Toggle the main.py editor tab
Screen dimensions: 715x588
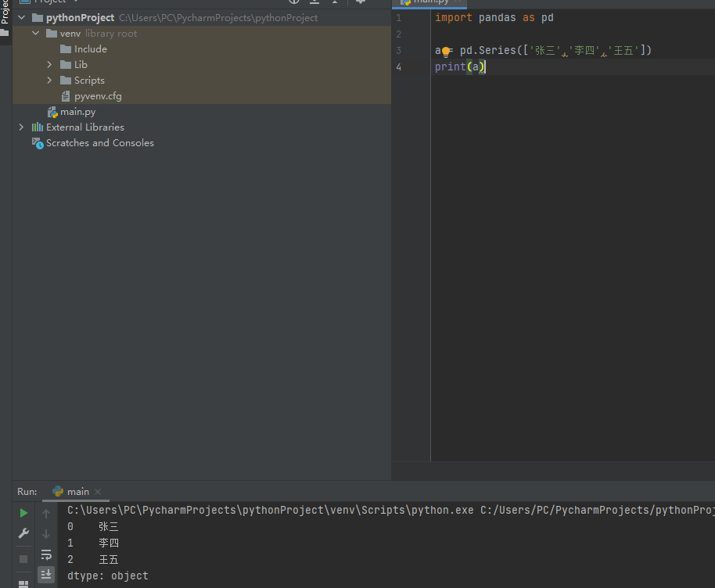point(429,2)
